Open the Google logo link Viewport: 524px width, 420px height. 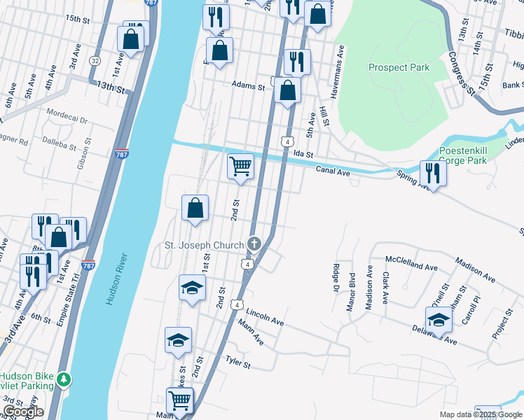click(x=23, y=412)
